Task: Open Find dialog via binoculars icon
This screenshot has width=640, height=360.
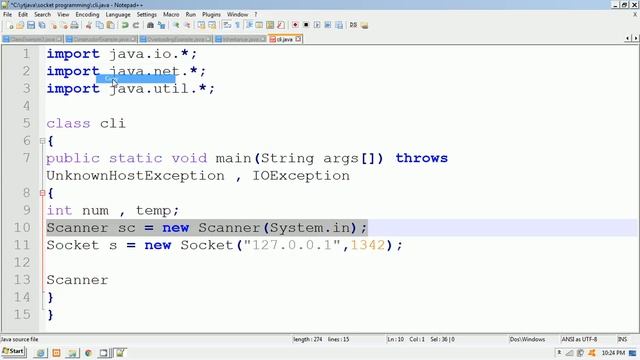Action: pos(150,25)
